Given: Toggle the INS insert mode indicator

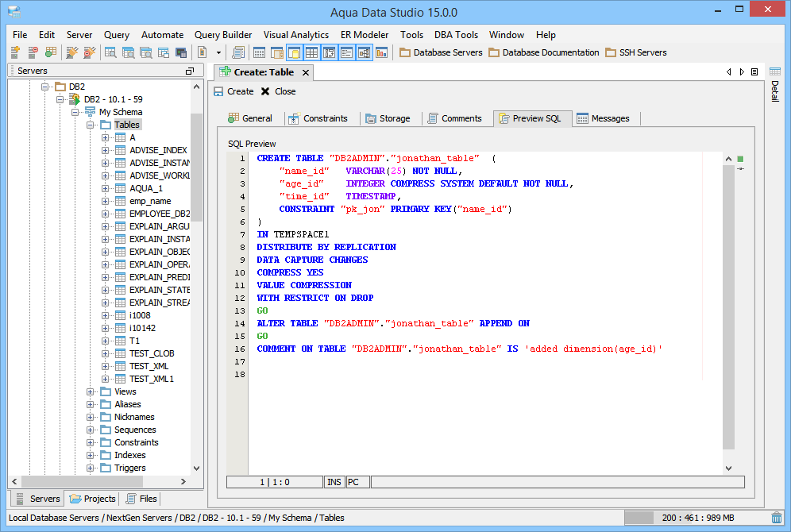Looking at the screenshot, I should coord(334,482).
